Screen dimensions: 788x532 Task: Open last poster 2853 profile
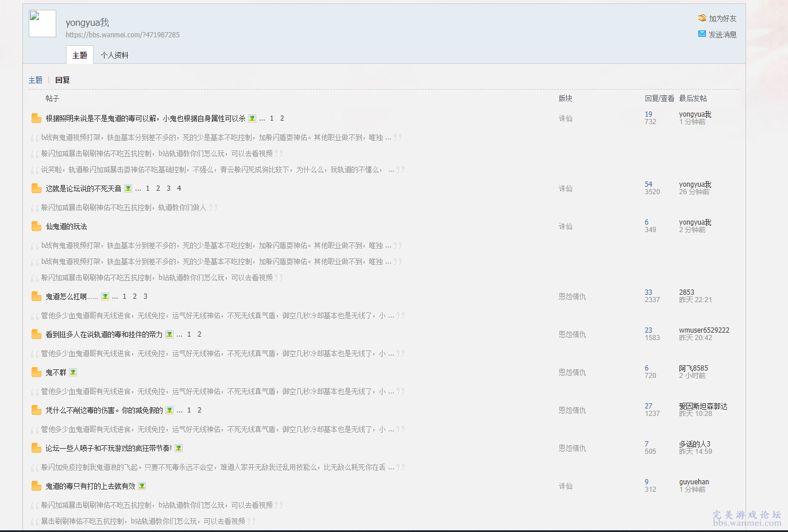[686, 292]
